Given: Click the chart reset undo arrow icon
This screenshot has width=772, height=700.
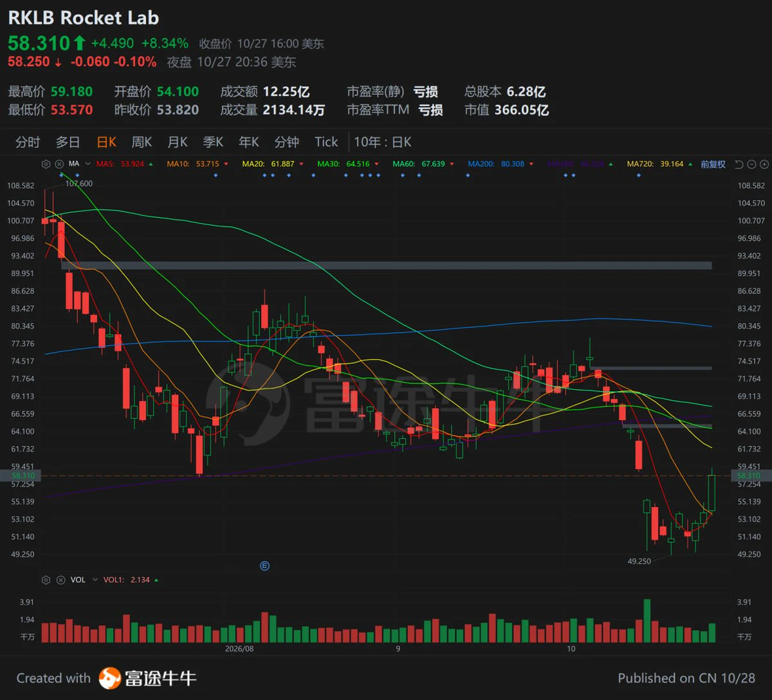Looking at the screenshot, I should click(x=739, y=164).
